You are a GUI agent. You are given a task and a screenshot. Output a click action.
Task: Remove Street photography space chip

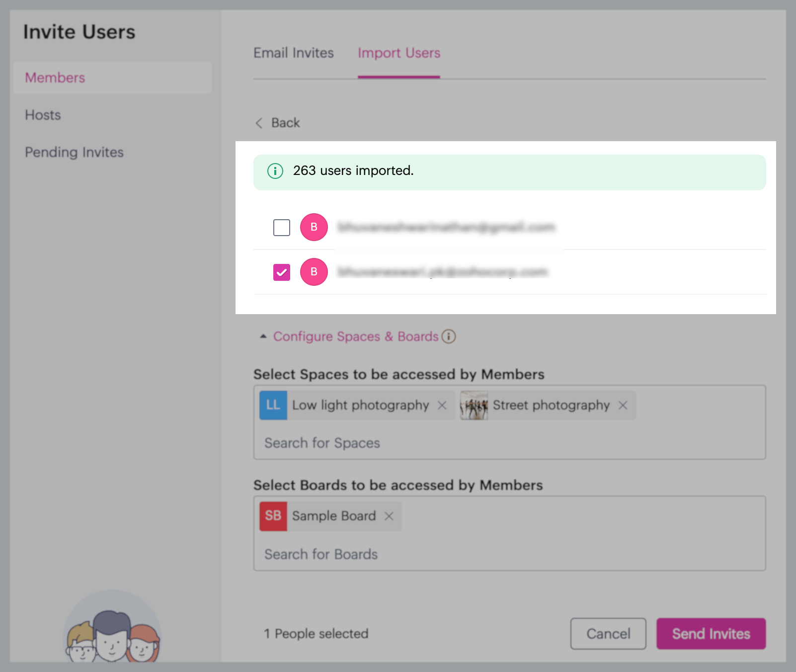pyautogui.click(x=623, y=406)
